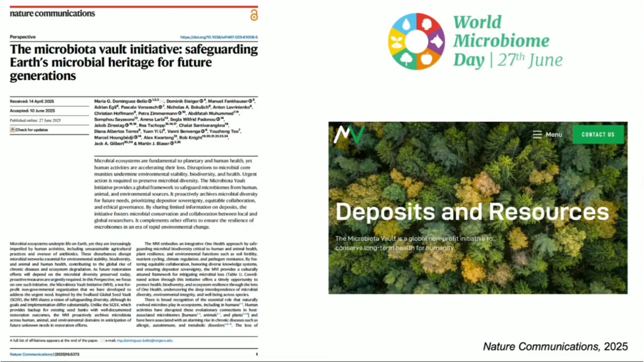Viewport: 644px width, 362px height.
Task: Click the forest website screenshot thumbnail
Action: click(x=478, y=208)
